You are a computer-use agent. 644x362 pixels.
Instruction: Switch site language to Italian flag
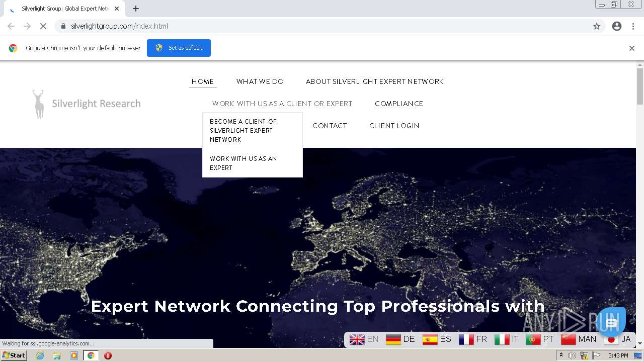tap(502, 339)
